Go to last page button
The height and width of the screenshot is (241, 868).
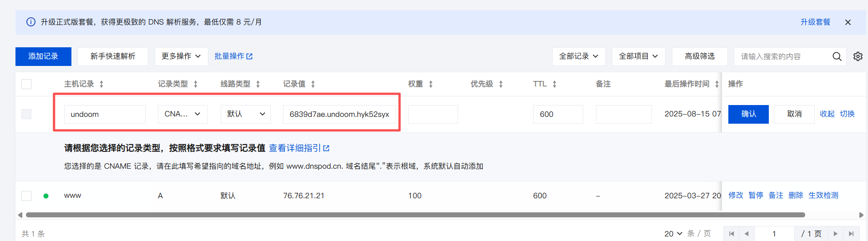[851, 234]
